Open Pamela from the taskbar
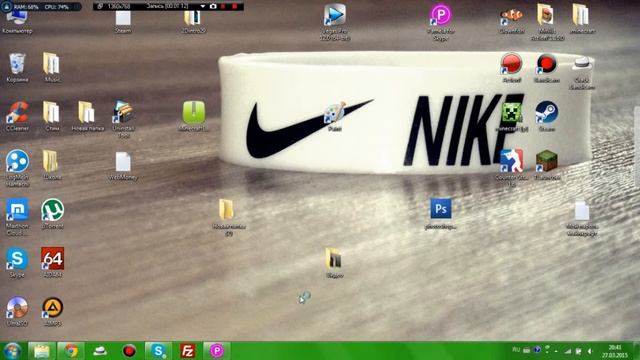This screenshot has width=640, height=360. (217, 351)
